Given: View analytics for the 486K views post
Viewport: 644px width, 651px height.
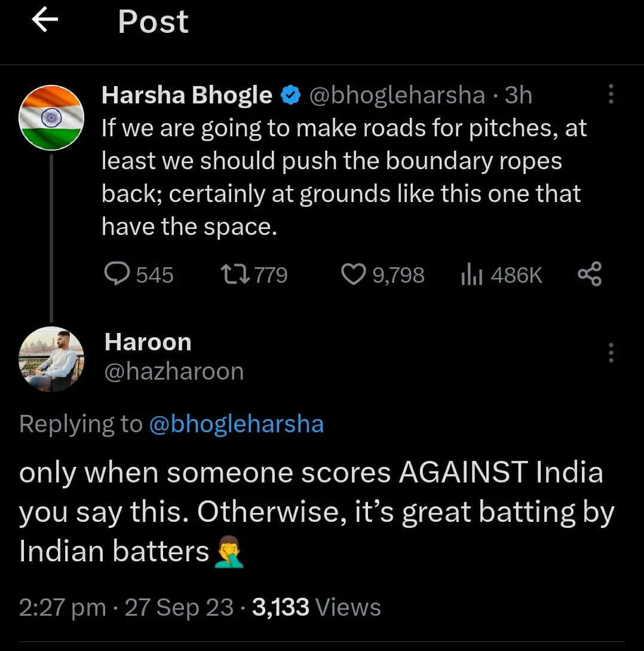Looking at the screenshot, I should (x=501, y=274).
